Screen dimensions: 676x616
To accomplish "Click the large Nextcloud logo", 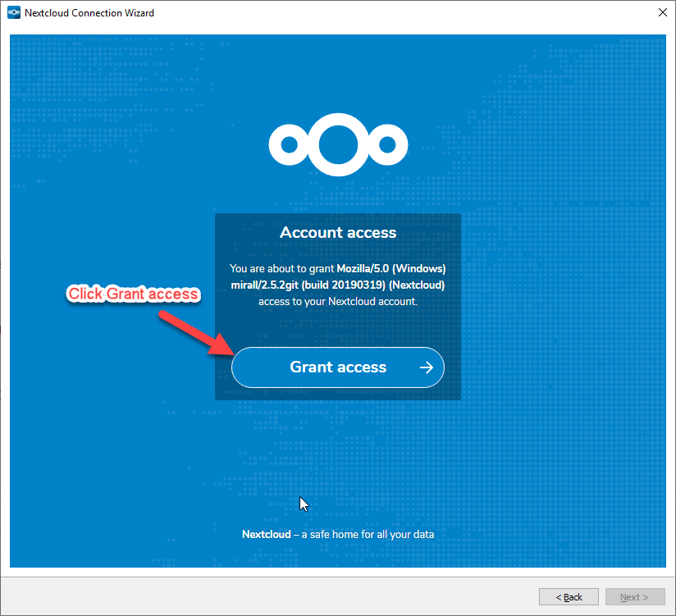I will (x=338, y=145).
